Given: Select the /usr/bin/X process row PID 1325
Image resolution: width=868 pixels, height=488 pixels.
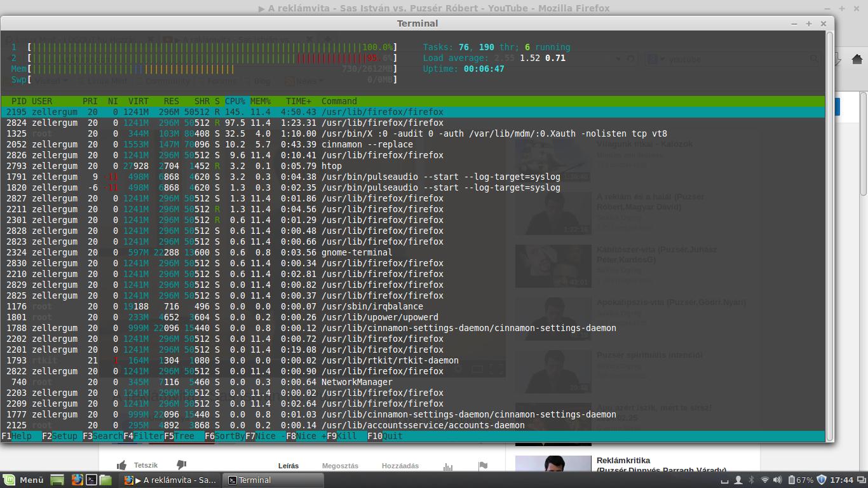Looking at the screenshot, I should (x=413, y=133).
